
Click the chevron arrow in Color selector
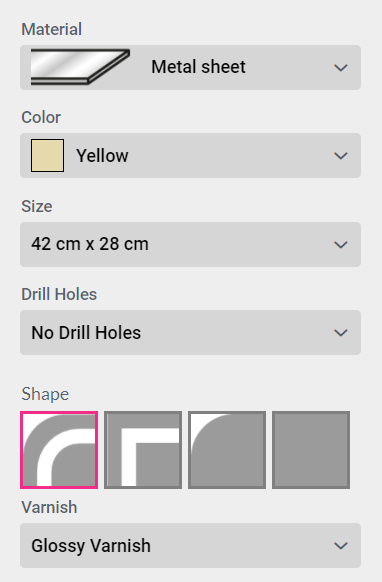coord(341,156)
